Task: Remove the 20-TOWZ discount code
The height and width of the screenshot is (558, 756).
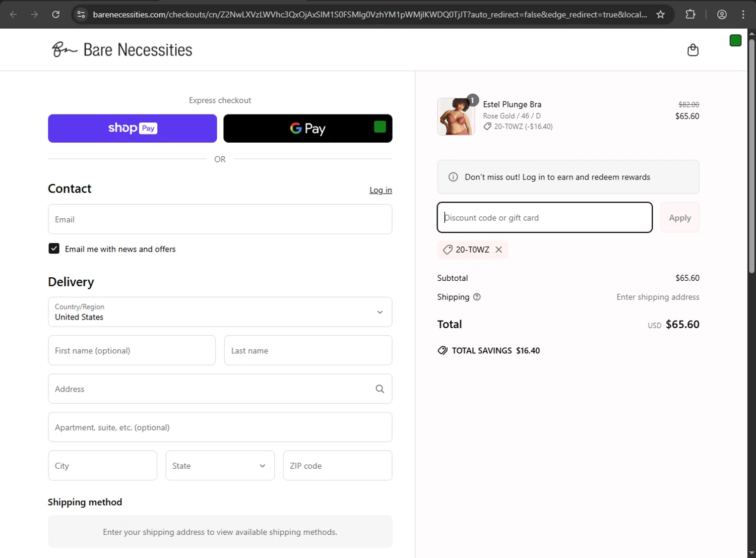Action: tap(498, 250)
